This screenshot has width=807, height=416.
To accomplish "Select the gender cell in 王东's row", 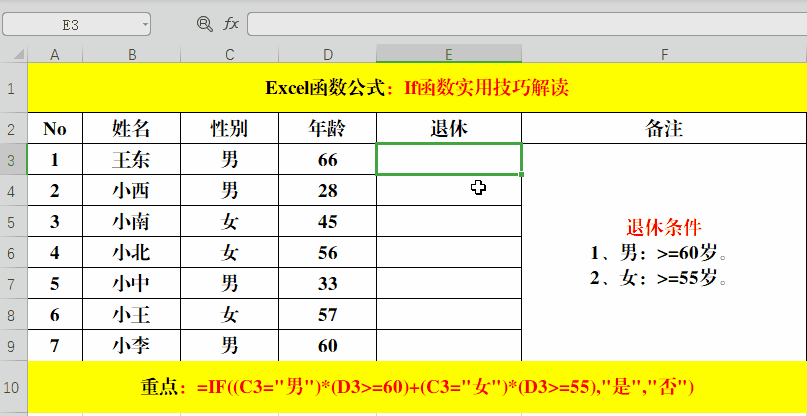I will coord(230,160).
